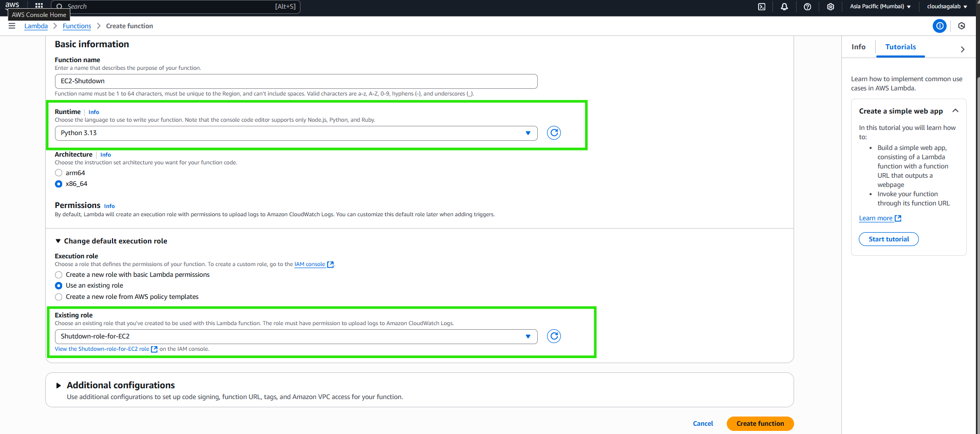This screenshot has height=434, width=980.
Task: Click the Function name input field
Action: pyautogui.click(x=296, y=81)
